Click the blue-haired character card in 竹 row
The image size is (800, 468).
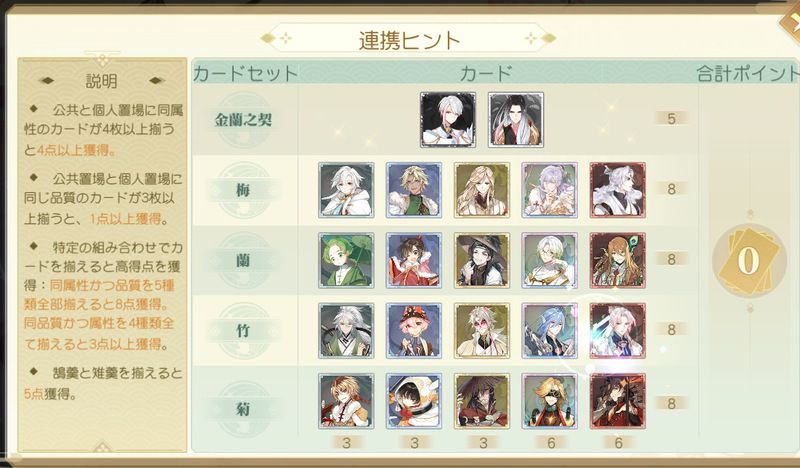point(549,331)
